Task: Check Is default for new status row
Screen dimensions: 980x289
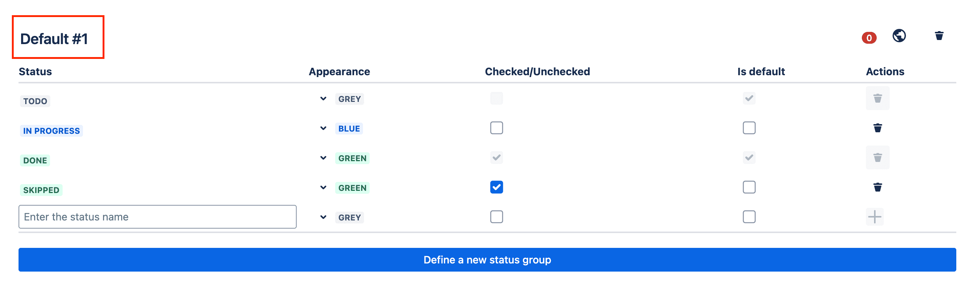Action: [x=749, y=217]
